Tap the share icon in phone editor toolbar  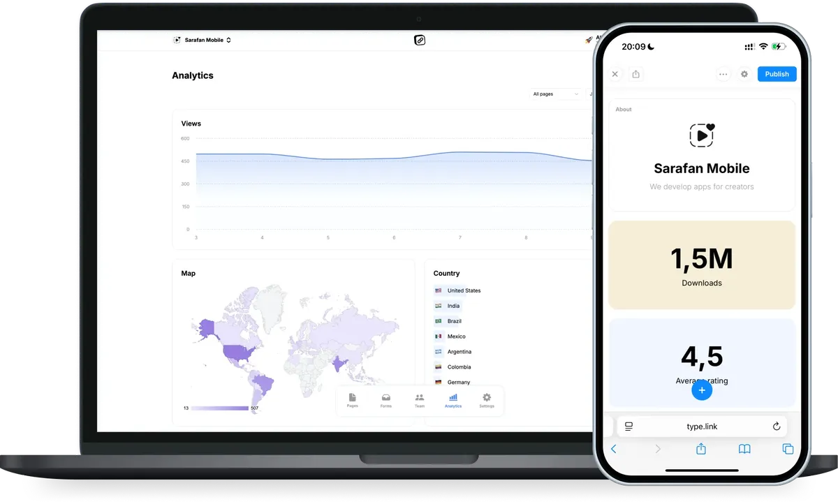point(635,74)
